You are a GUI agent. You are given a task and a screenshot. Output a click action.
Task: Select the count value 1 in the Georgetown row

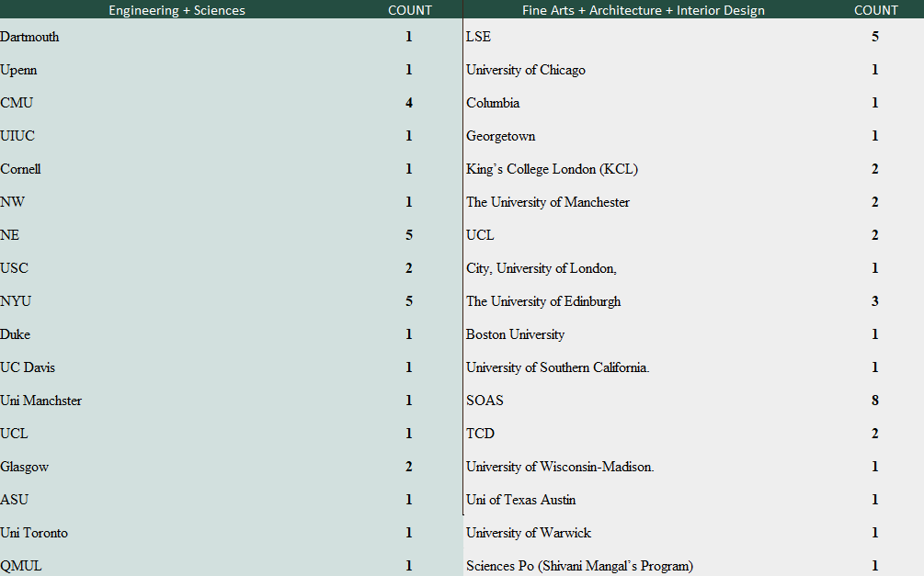[x=875, y=135]
